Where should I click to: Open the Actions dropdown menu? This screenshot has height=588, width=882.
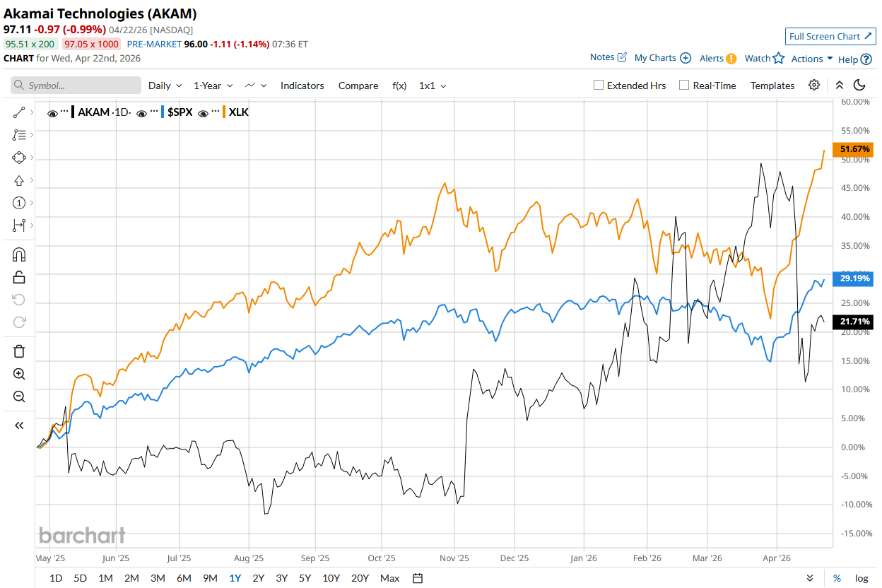812,59
